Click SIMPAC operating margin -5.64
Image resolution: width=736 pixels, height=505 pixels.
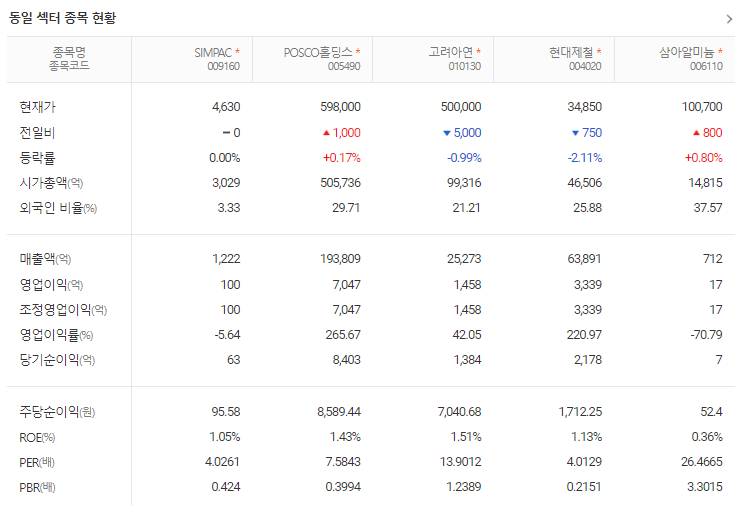point(227,335)
